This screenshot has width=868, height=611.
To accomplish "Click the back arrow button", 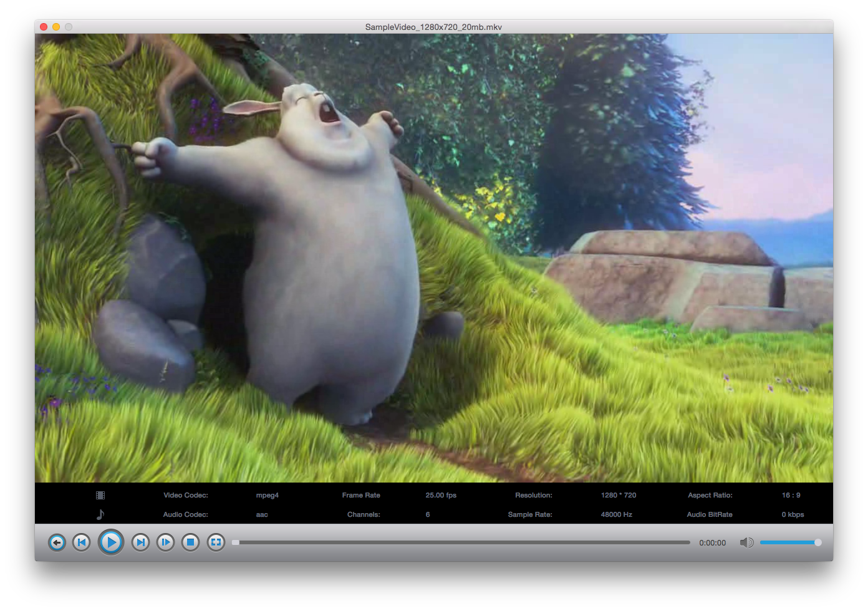I will click(x=57, y=542).
